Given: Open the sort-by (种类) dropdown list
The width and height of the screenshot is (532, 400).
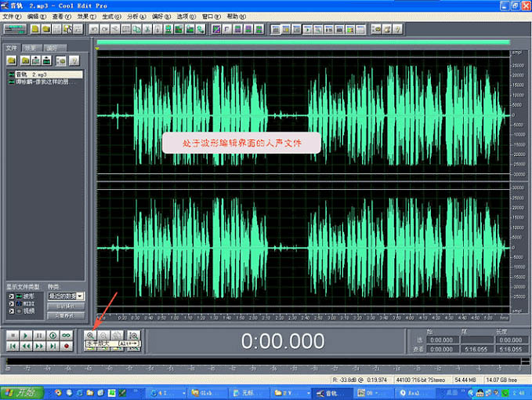Looking at the screenshot, I should (81, 296).
